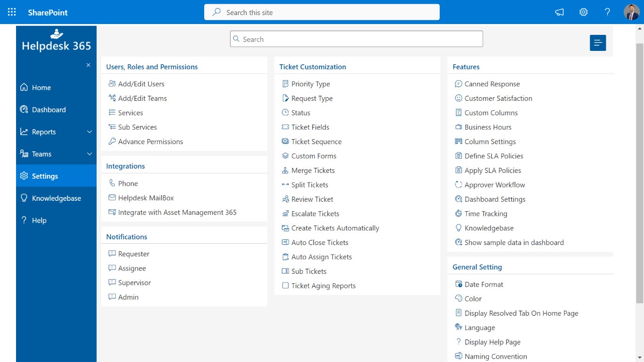Screen dimensions: 644x362
Task: Click the question mark help icon in header
Action: point(607,12)
